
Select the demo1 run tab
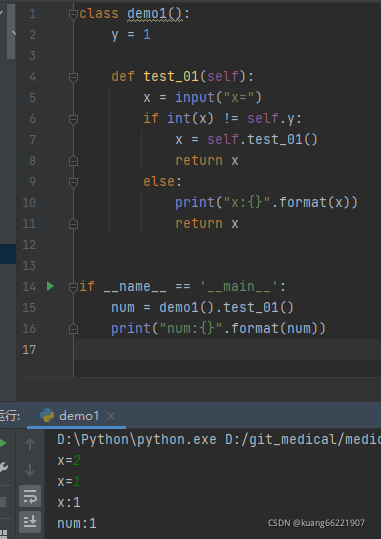tap(76, 416)
